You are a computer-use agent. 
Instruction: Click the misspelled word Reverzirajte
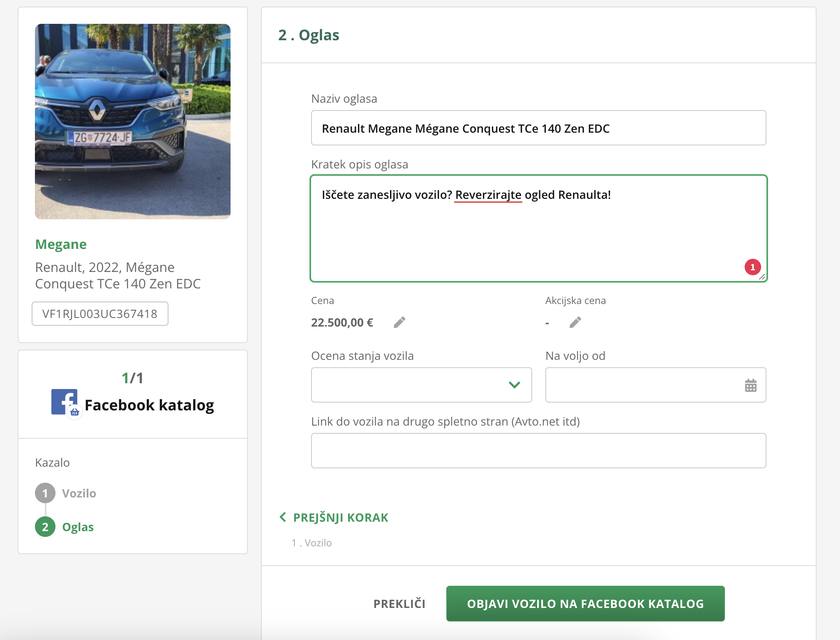coord(488,195)
